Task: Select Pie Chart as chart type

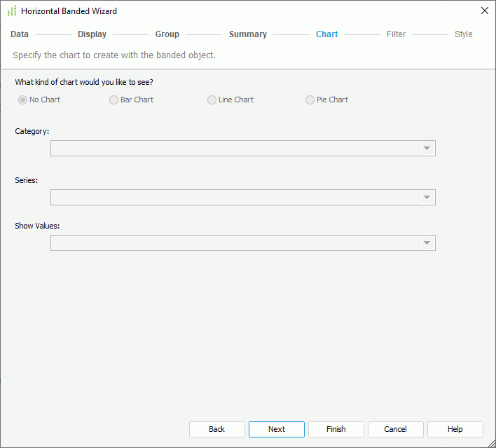Action: (x=310, y=100)
